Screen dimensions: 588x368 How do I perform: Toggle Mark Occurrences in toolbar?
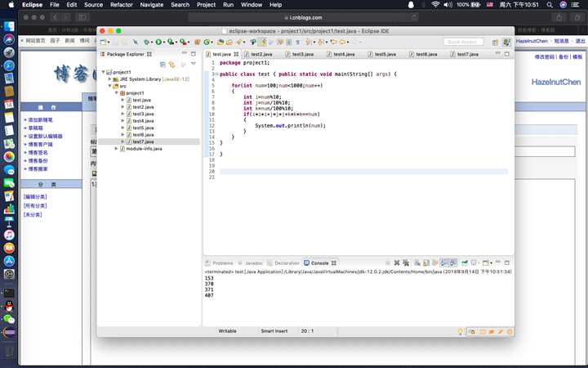point(263,42)
